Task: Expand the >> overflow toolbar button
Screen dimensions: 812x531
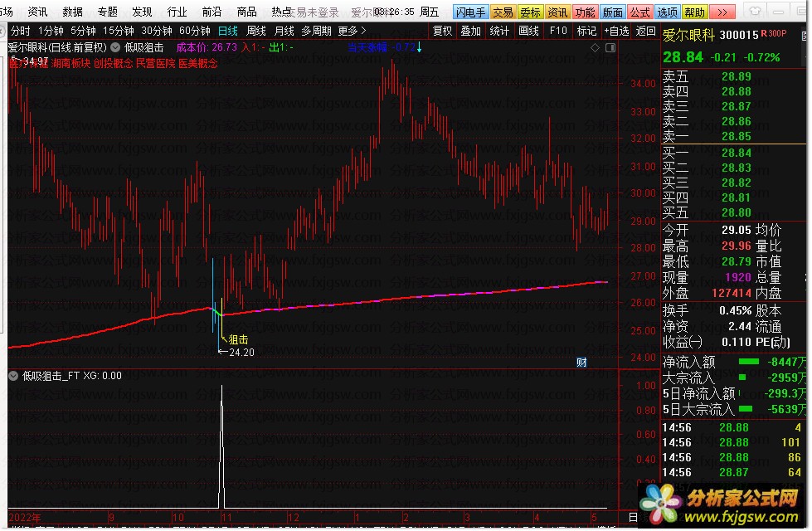Action: (x=722, y=12)
